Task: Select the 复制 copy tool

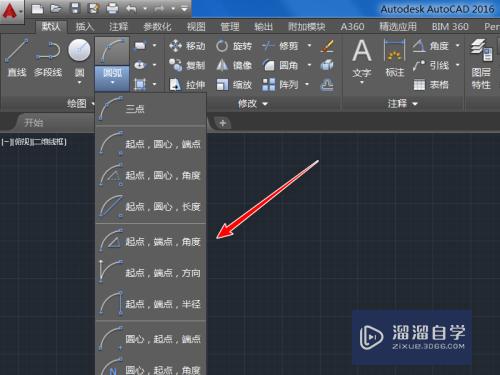Action: point(187,65)
